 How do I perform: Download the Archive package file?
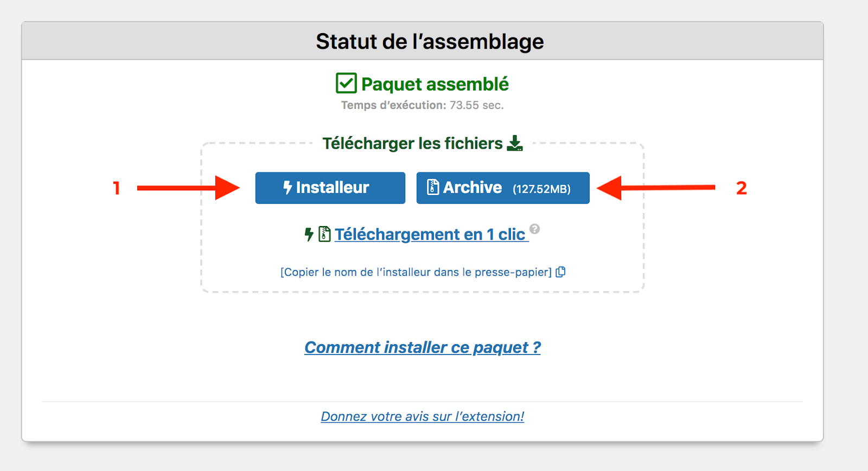[503, 188]
